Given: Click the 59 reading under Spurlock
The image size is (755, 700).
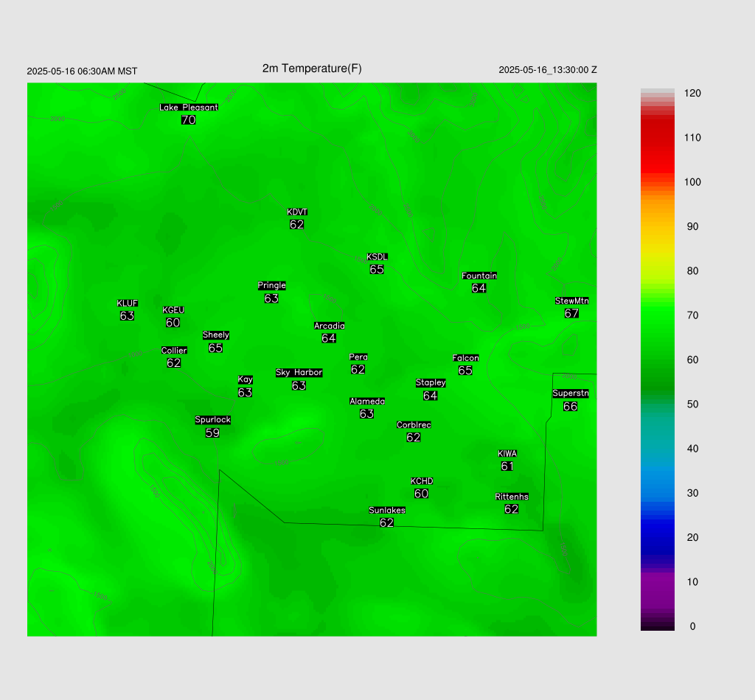Looking at the screenshot, I should coord(213,433).
